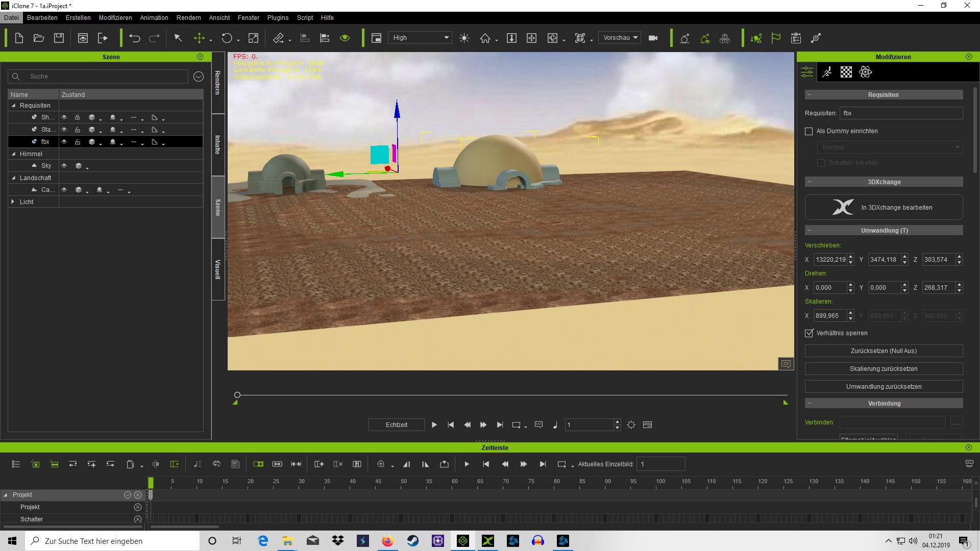Screen dimensions: 980x551
Task: Click the 3DXchange X logo icon
Action: click(x=843, y=207)
